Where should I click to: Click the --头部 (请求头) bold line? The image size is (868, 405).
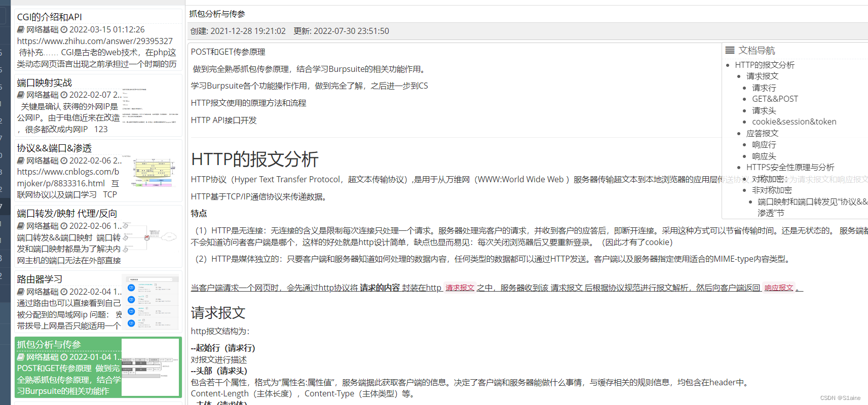pyautogui.click(x=219, y=371)
